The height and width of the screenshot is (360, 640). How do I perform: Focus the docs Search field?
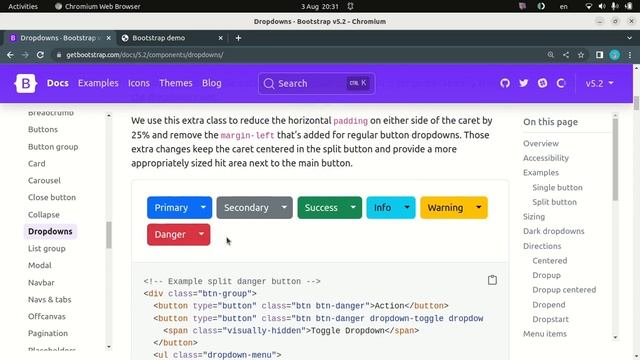[x=316, y=83]
